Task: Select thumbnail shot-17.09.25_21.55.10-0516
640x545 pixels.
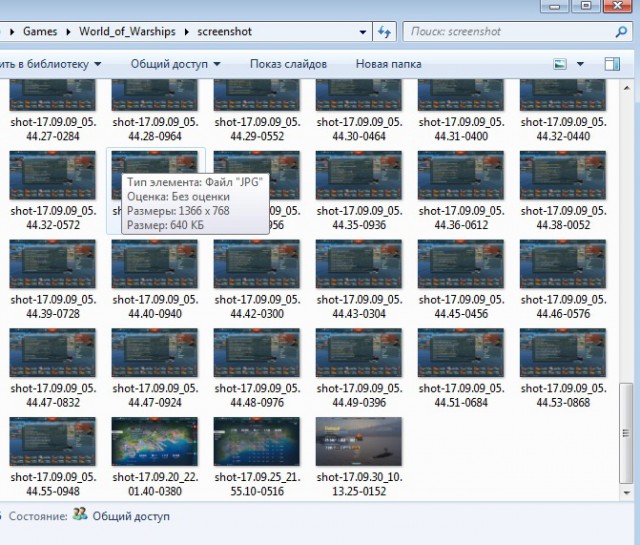Action: click(x=257, y=441)
